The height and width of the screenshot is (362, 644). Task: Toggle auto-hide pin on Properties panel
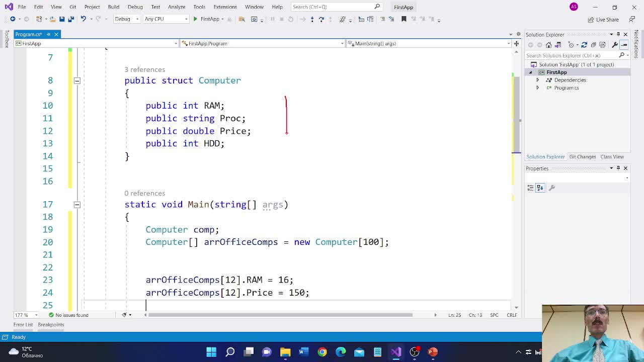(618, 168)
